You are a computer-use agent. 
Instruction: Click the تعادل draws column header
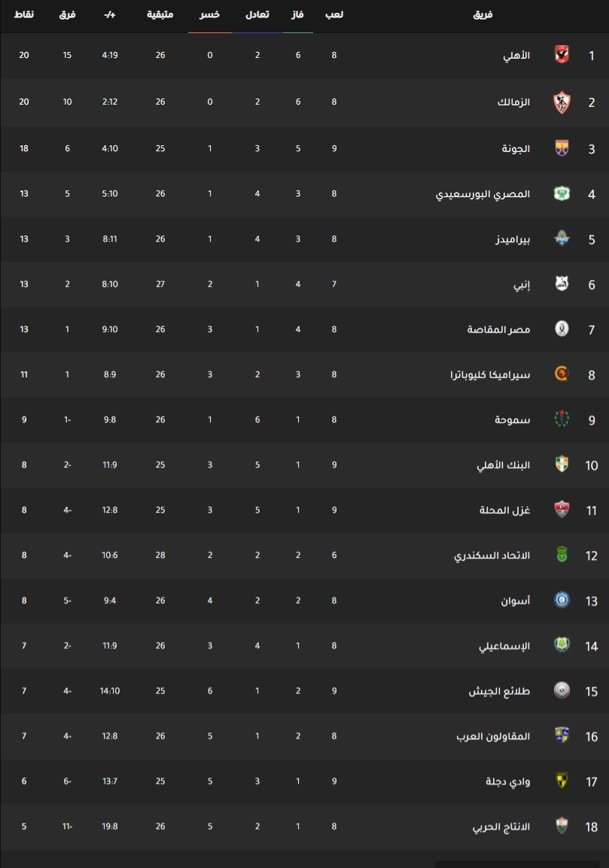pos(257,14)
